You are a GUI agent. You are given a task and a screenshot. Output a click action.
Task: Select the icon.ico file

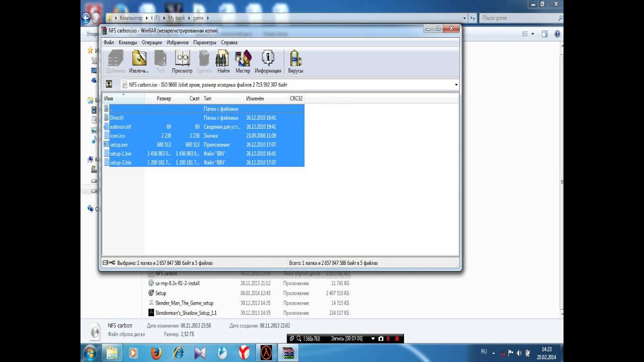(x=204, y=136)
